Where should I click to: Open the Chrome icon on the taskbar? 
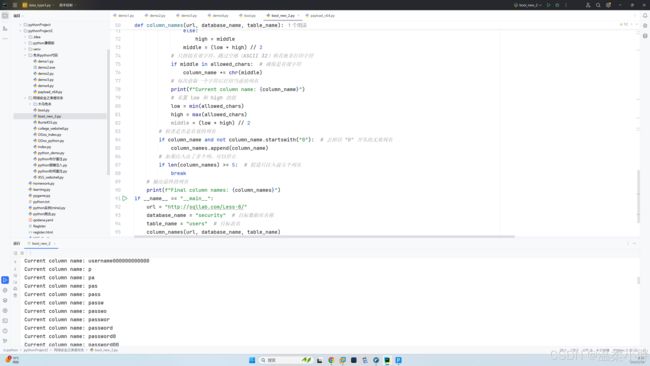pos(331,360)
